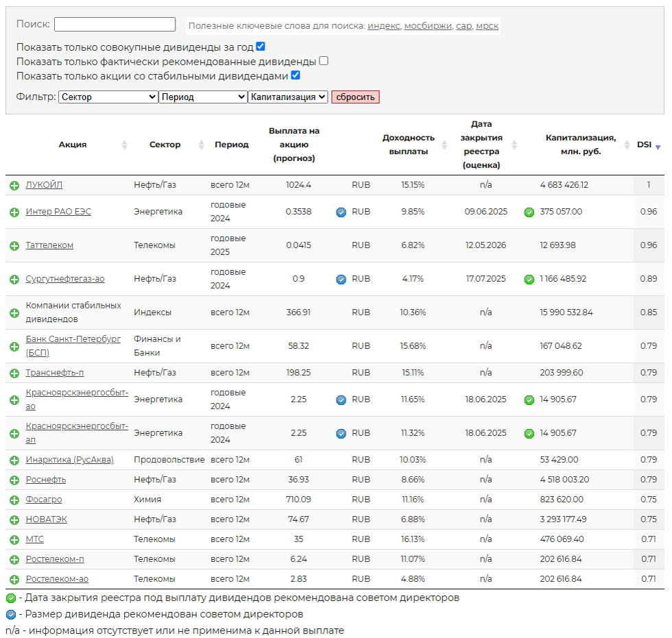Click green badge in Красноярскэнергосбыт-ао row
This screenshot has width=672, height=638.
click(529, 400)
